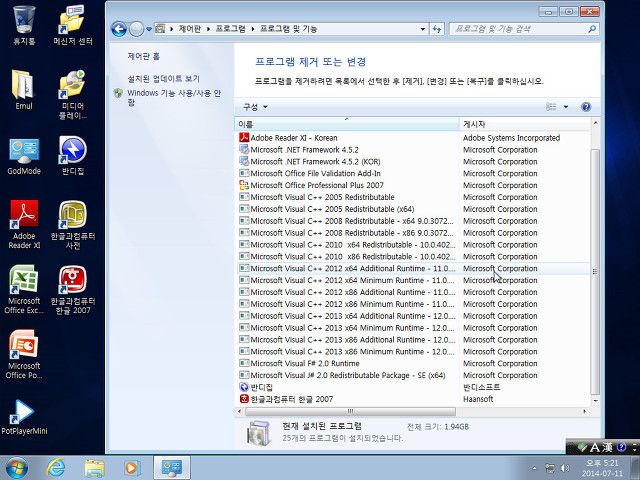Click the taskbar clock showing 2014-07-11
The image size is (640, 480).
tap(602, 469)
